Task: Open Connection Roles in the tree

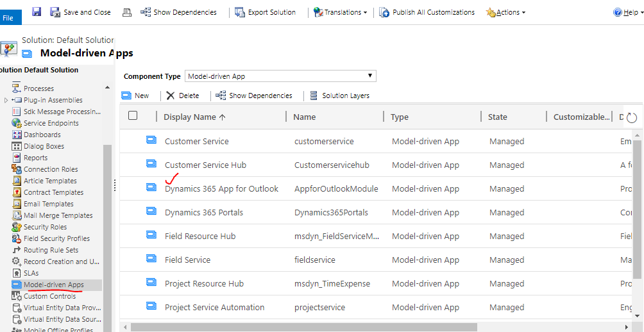Action: (51, 169)
